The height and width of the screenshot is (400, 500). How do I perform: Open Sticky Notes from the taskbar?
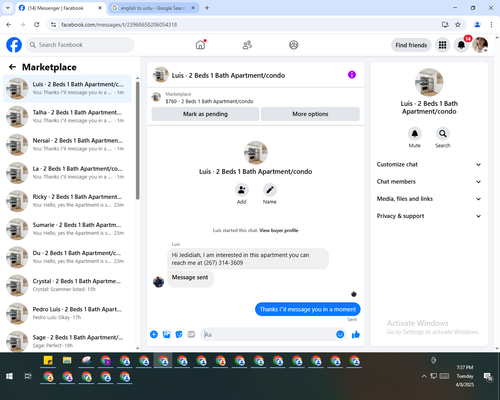click(x=48, y=360)
